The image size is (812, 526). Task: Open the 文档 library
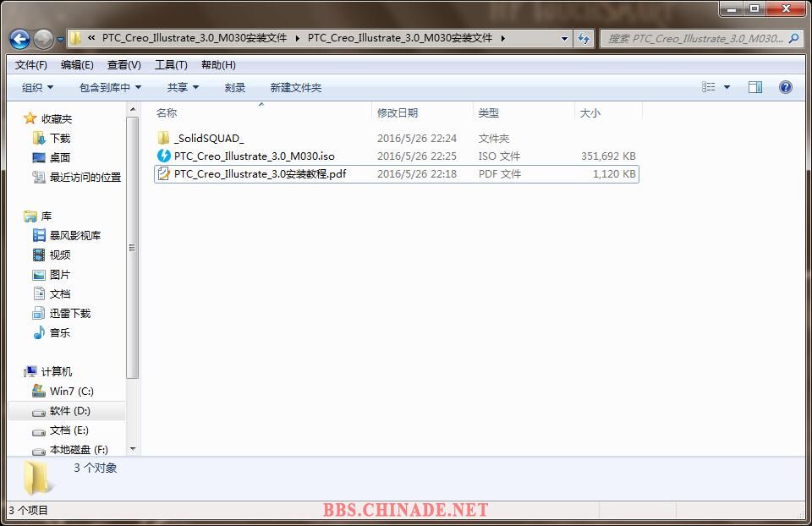(x=60, y=293)
